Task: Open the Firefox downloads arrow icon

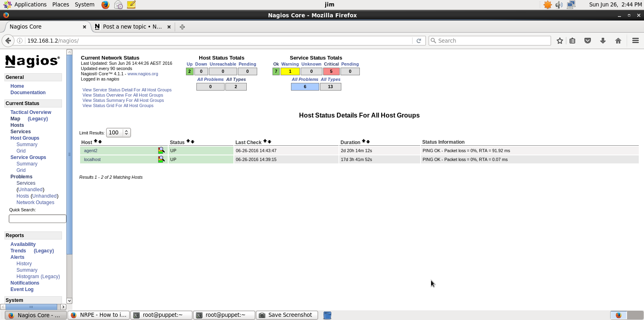Action: pyautogui.click(x=603, y=41)
